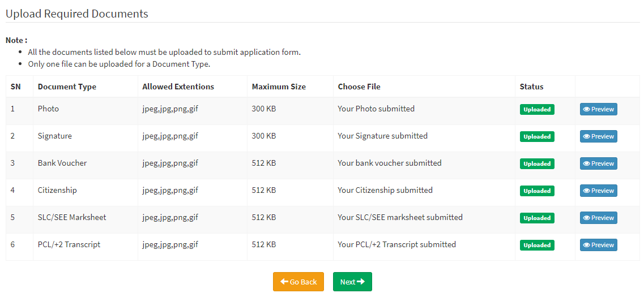644x306 pixels.
Task: Click Uploaded status in Citizenship row
Action: (537, 191)
